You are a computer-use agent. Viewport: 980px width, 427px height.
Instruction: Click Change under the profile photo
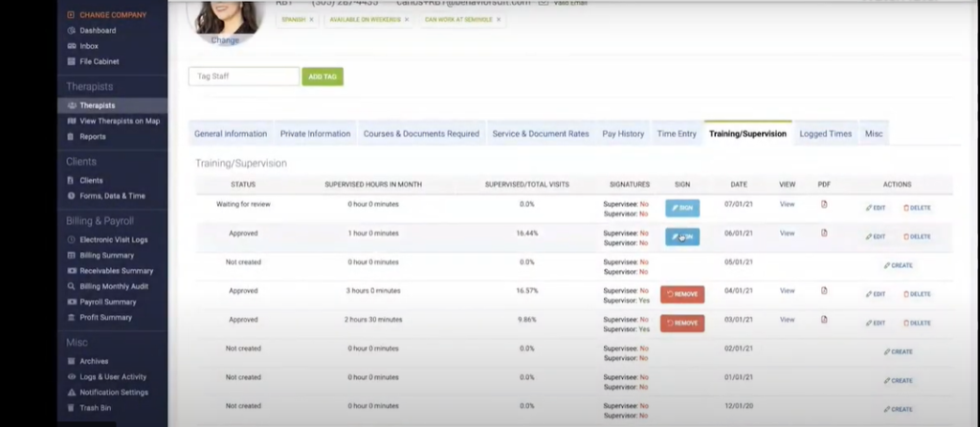click(225, 40)
